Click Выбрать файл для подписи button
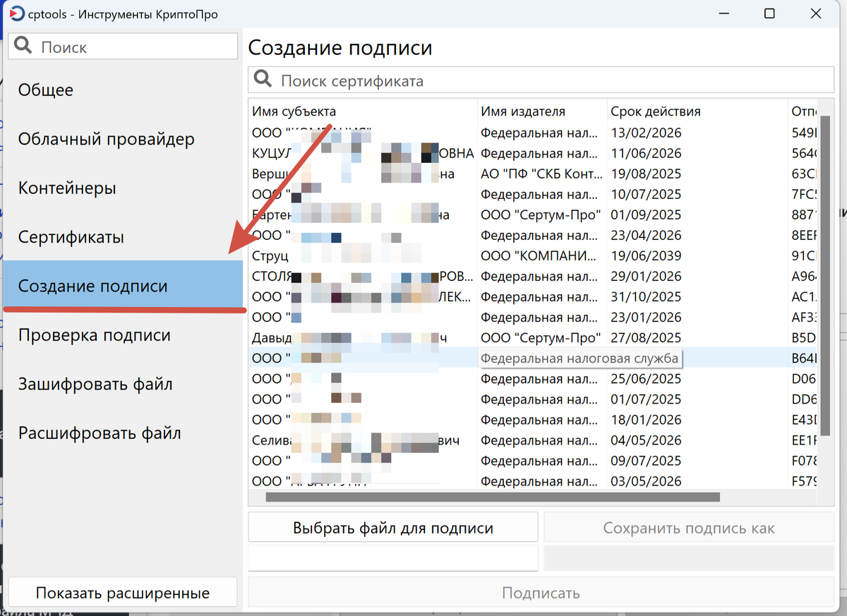 (x=393, y=528)
